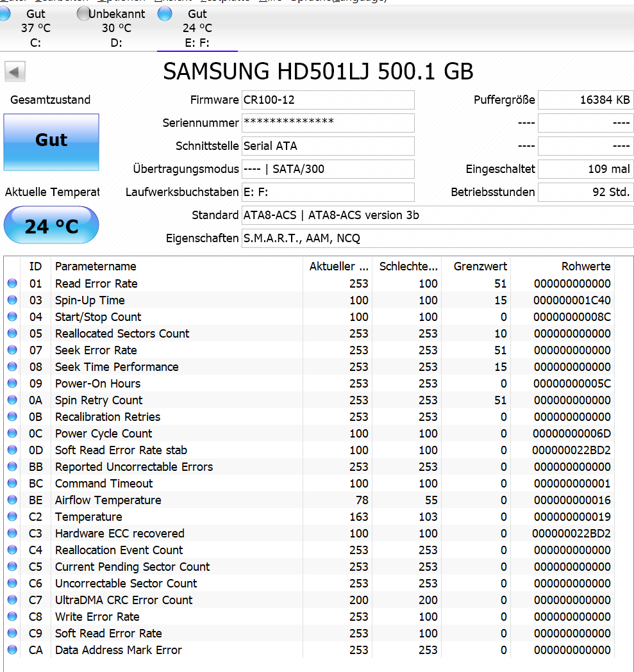Image resolution: width=634 pixels, height=672 pixels.
Task: Click status dot of Power-On Hours row
Action: (12, 383)
